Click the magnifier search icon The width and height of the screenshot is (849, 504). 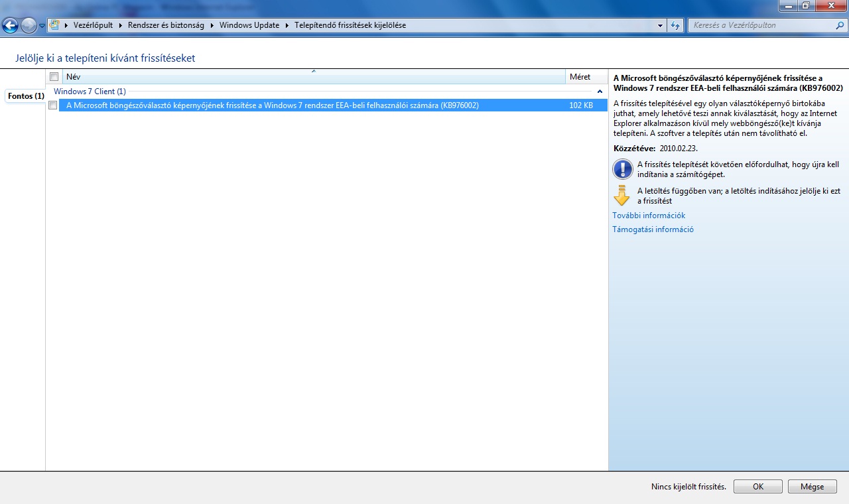[840, 25]
